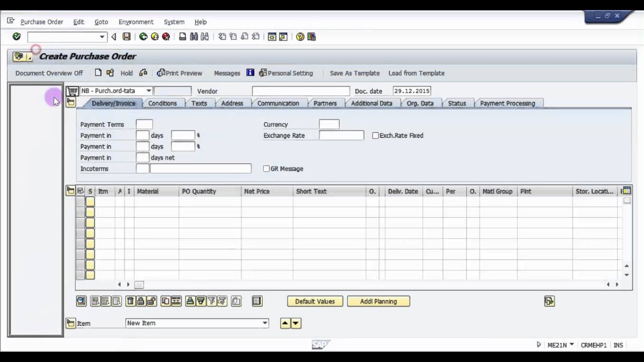Toggle the Exch.Rate Fixed checkbox
Image resolution: width=644 pixels, height=362 pixels.
(375, 136)
